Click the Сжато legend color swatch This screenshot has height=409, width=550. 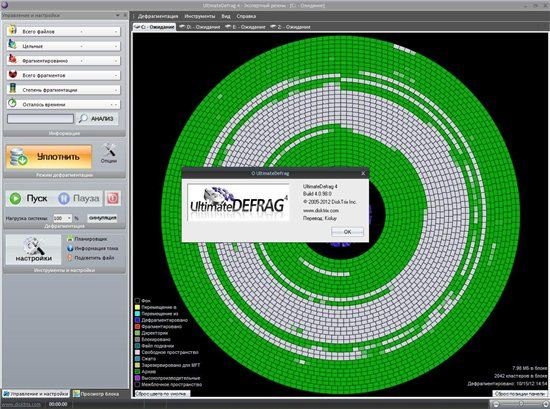(x=138, y=358)
